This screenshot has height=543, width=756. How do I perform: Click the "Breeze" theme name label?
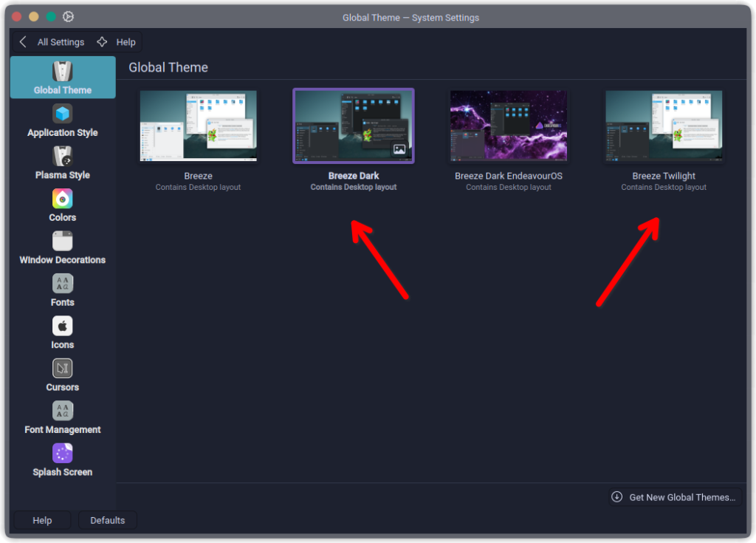pyautogui.click(x=198, y=176)
